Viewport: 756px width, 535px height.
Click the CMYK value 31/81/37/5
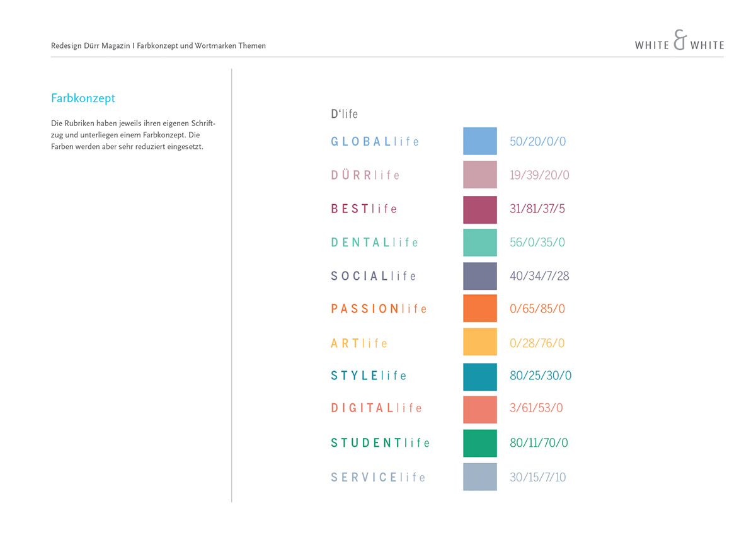coord(537,209)
